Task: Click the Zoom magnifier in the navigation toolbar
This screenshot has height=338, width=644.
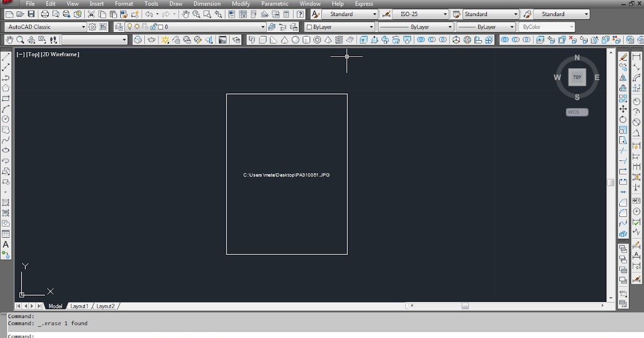Action: [x=20, y=40]
